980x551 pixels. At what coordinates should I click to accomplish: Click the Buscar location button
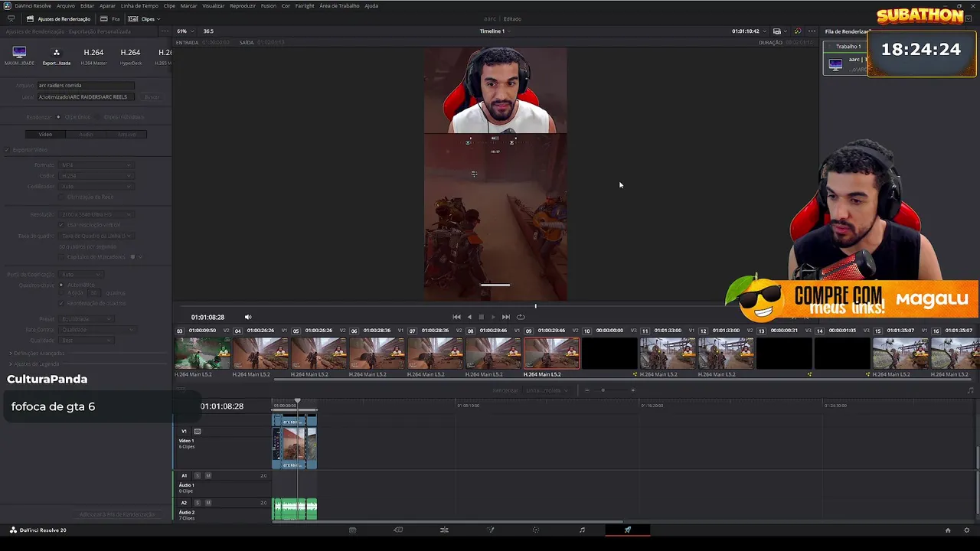(x=152, y=97)
